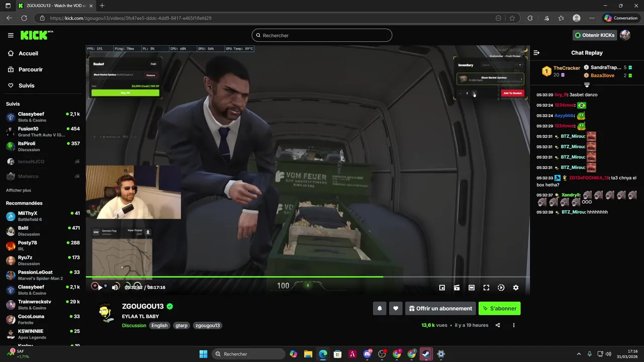
Task: Select the zgougou13 tag
Action: (x=208, y=325)
